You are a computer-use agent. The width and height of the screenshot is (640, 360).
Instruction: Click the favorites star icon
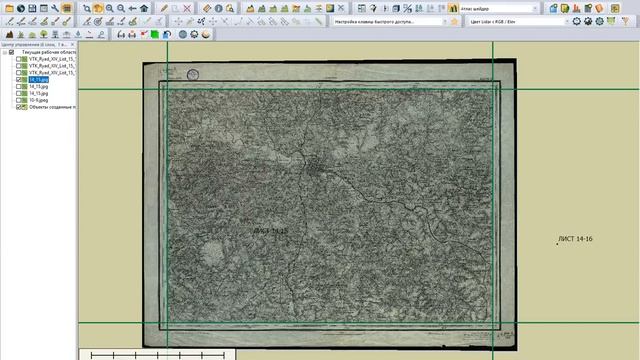click(455, 22)
